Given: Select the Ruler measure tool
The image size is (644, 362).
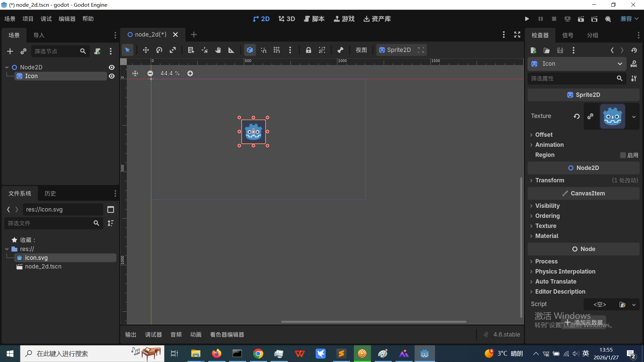Looking at the screenshot, I should tap(231, 50).
